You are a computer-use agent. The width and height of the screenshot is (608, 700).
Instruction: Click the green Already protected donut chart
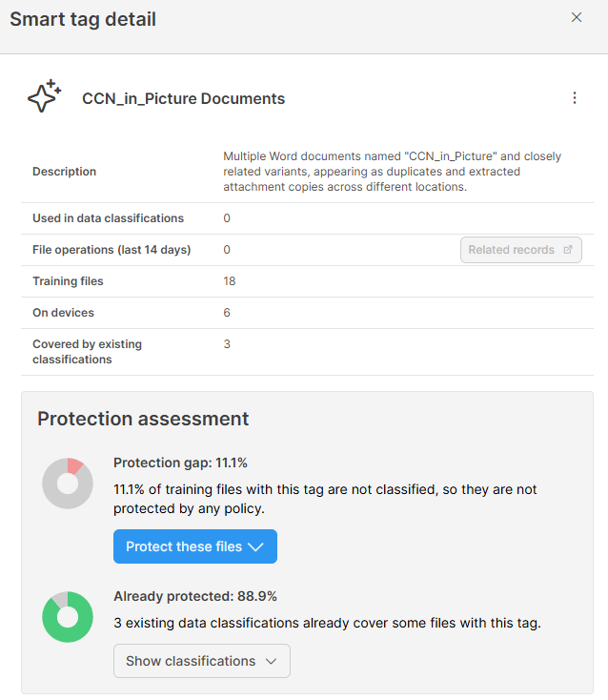pos(68,617)
